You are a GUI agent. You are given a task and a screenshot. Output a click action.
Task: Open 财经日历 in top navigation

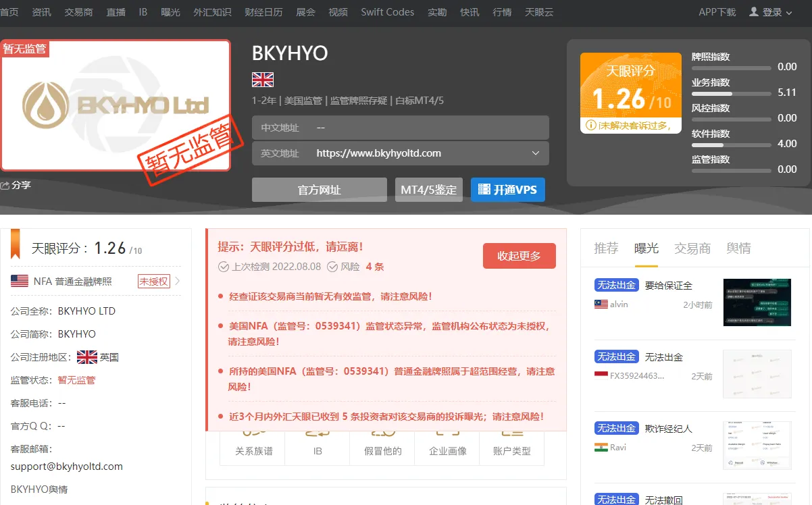pos(263,12)
